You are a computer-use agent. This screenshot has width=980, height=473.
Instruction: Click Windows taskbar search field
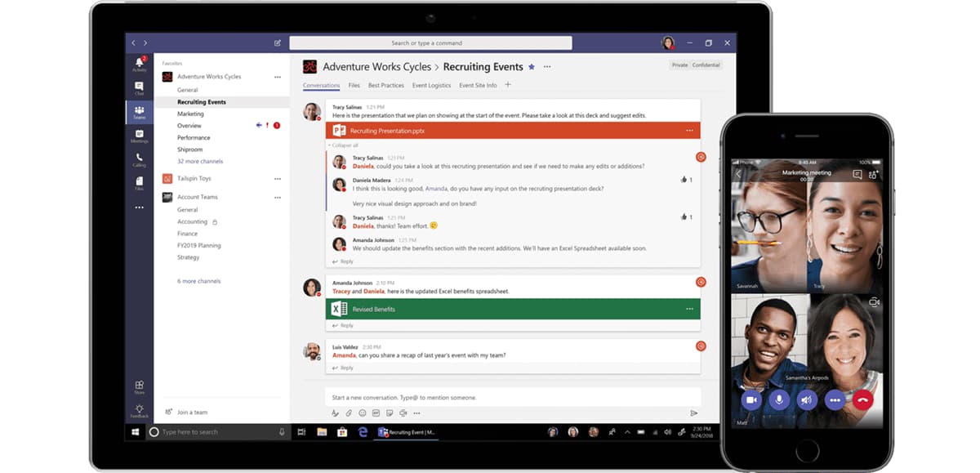[x=217, y=431]
